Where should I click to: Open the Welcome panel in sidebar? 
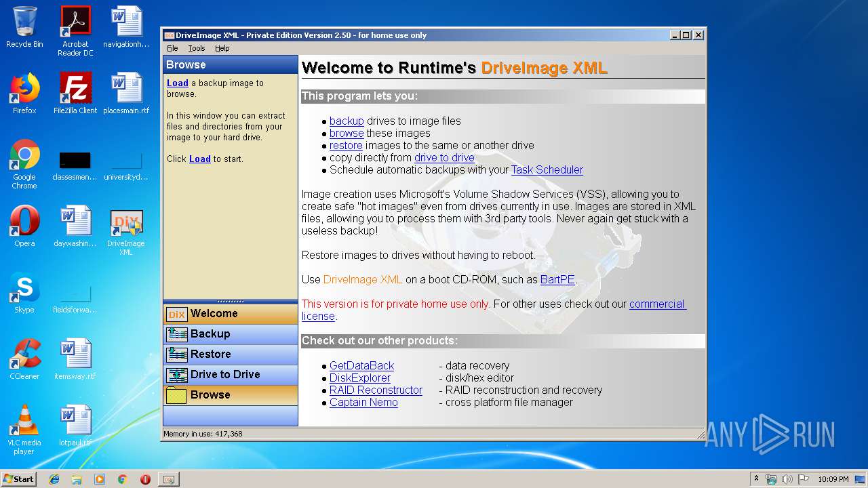[x=231, y=314]
